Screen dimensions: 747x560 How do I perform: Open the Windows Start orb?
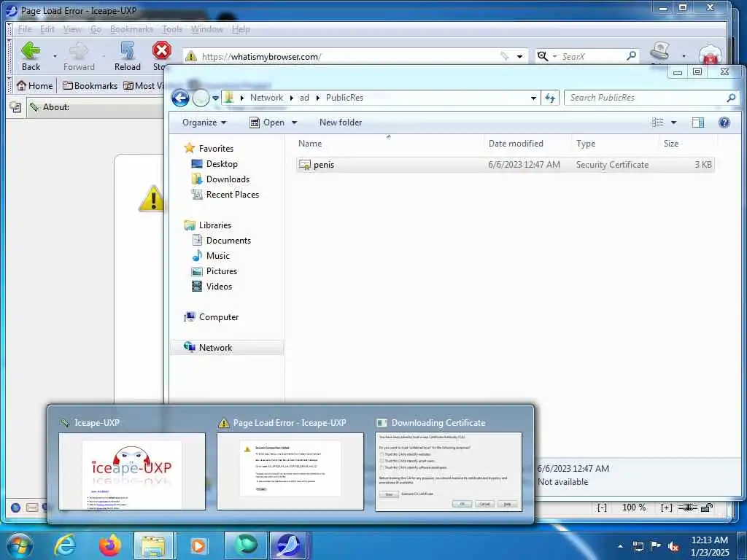click(19, 545)
